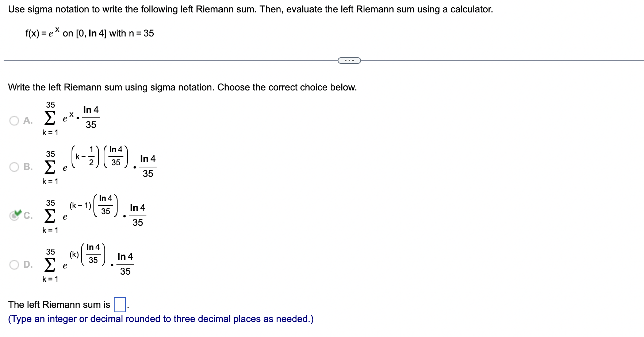644x337 pixels.
Task: Click the selected choice C radio button
Action: coord(14,216)
